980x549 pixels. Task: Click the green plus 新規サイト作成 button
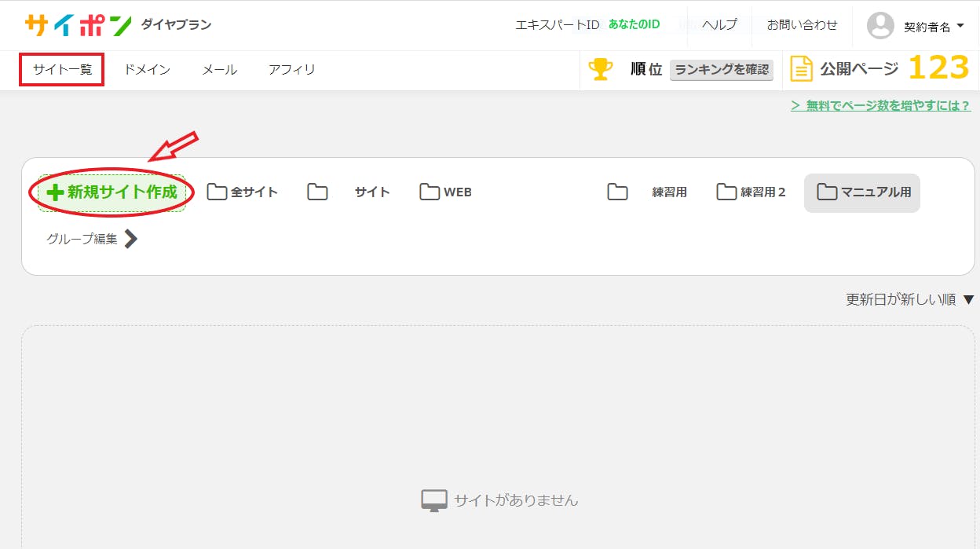[x=112, y=192]
